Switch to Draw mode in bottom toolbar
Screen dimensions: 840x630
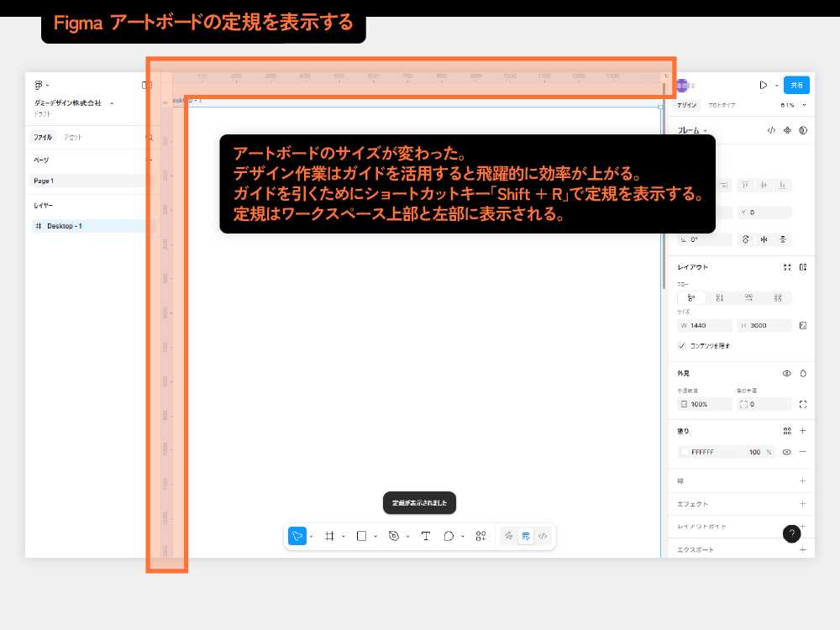click(x=508, y=536)
